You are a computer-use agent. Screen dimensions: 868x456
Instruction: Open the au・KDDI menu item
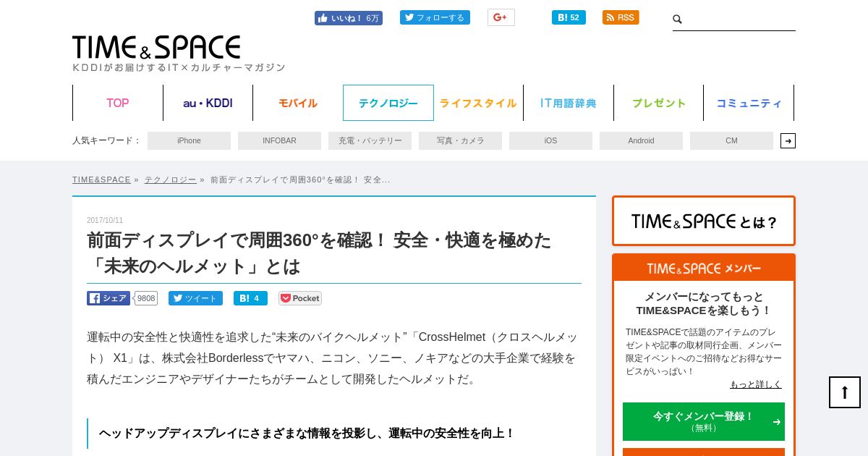click(x=208, y=103)
